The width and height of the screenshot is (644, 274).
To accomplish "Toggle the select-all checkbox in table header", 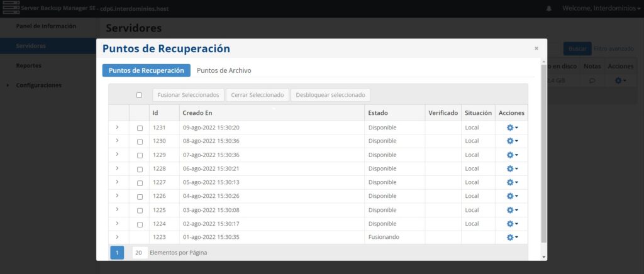I will pyautogui.click(x=139, y=95).
